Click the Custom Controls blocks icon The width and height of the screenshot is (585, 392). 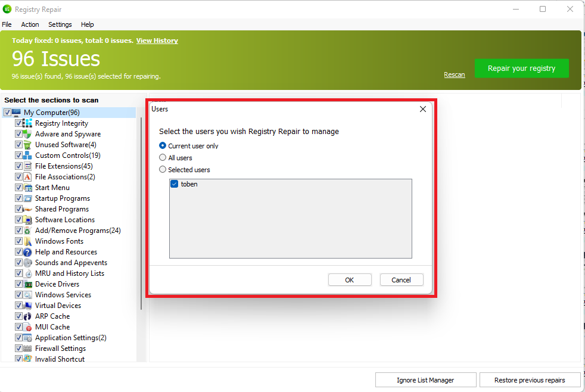click(x=27, y=155)
